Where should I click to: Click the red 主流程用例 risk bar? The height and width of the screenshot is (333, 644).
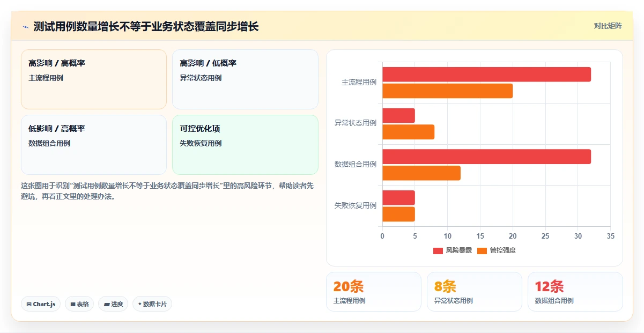coord(486,75)
